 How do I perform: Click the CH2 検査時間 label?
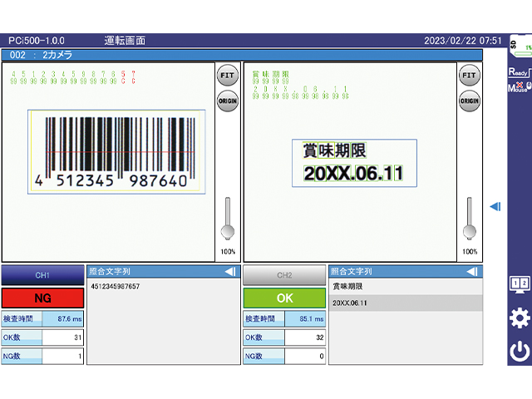click(x=264, y=319)
